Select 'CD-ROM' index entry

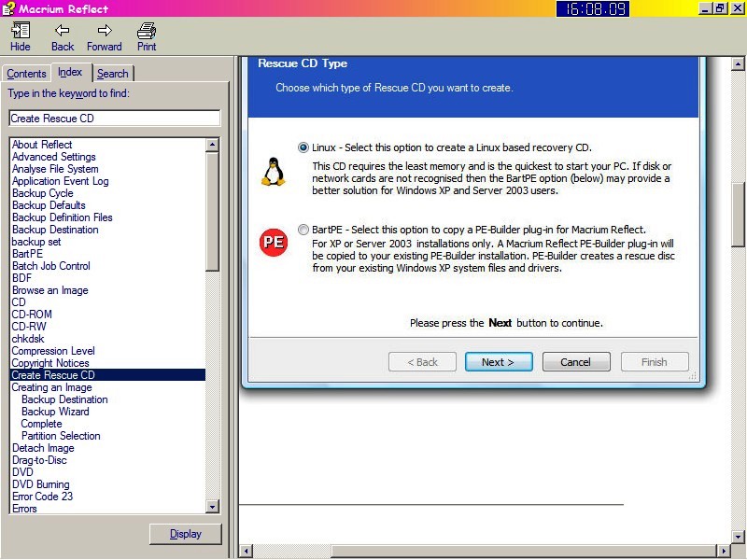(32, 315)
